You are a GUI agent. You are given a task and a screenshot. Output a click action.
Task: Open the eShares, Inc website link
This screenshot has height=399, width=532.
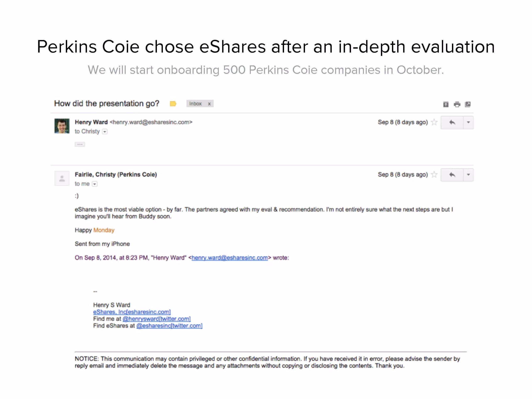132,312
